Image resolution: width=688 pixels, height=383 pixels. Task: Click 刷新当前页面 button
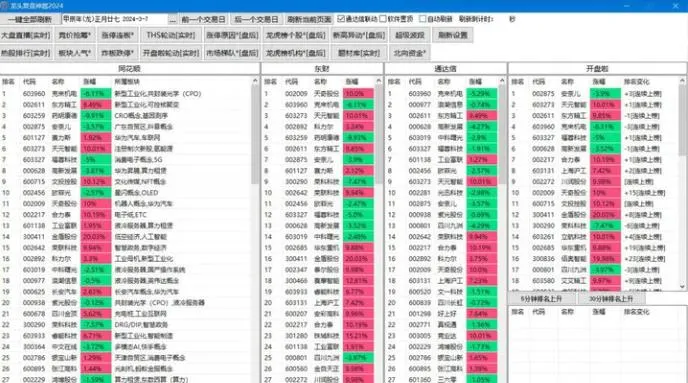pyautogui.click(x=309, y=19)
